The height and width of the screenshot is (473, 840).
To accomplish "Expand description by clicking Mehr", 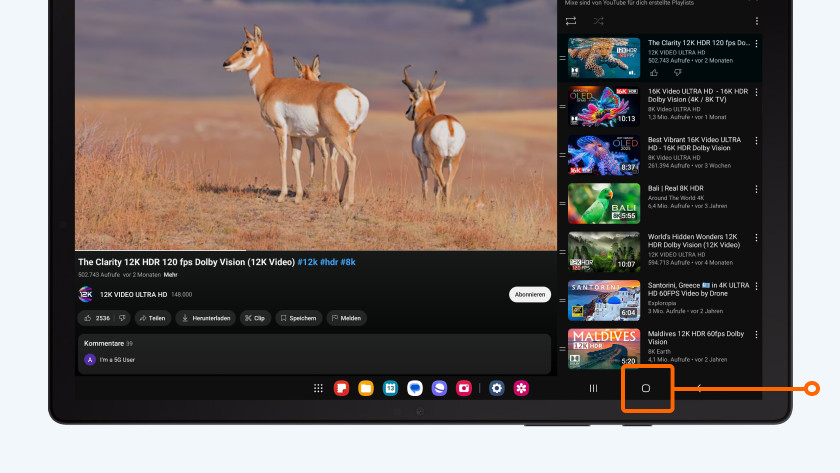I will [171, 274].
